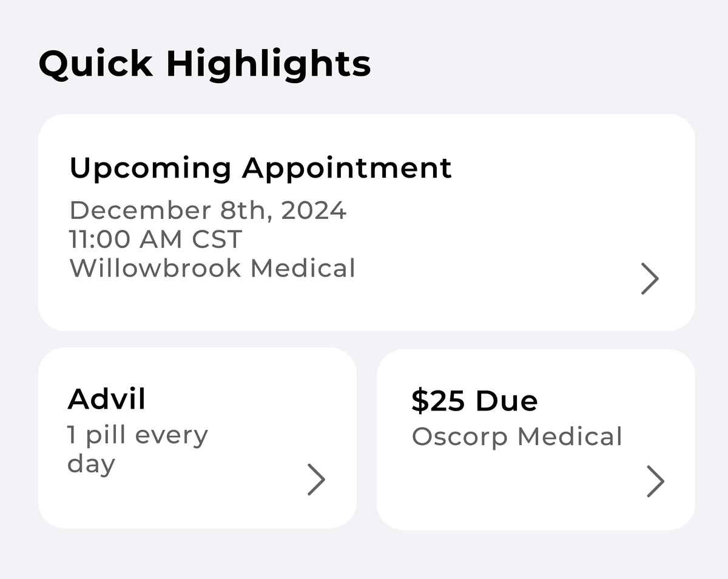Open the $25 Due payment card
The width and height of the screenshot is (728, 579).
click(536, 440)
